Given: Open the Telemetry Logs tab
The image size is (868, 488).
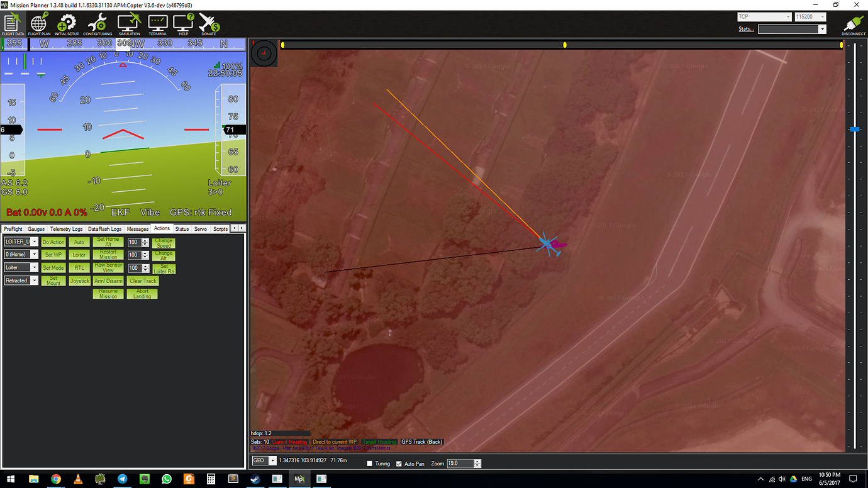Looking at the screenshot, I should pyautogui.click(x=65, y=228).
